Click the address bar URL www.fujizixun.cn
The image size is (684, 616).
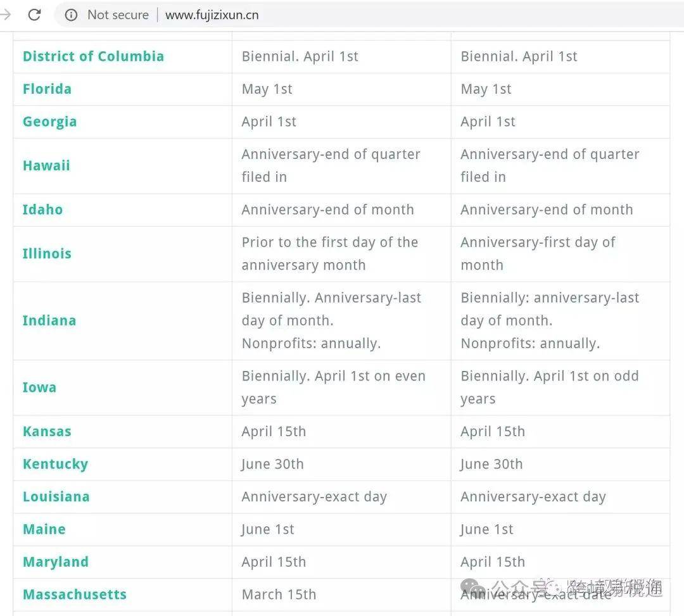[x=212, y=15]
